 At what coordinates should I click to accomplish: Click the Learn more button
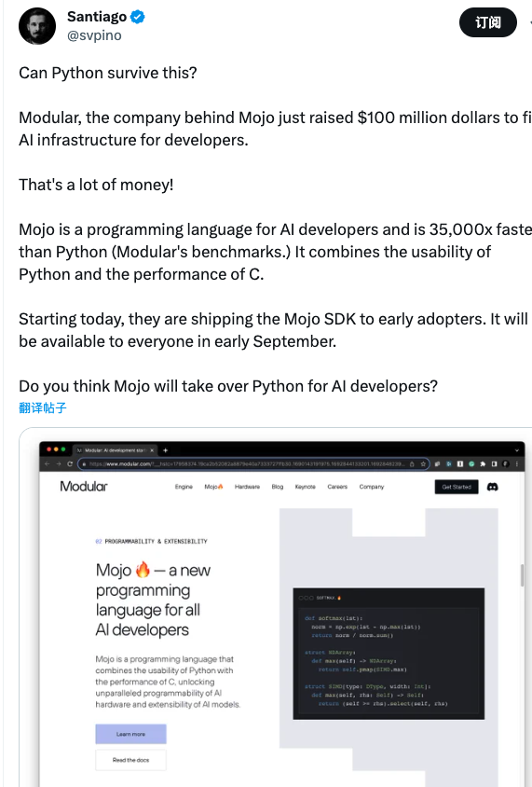130,734
